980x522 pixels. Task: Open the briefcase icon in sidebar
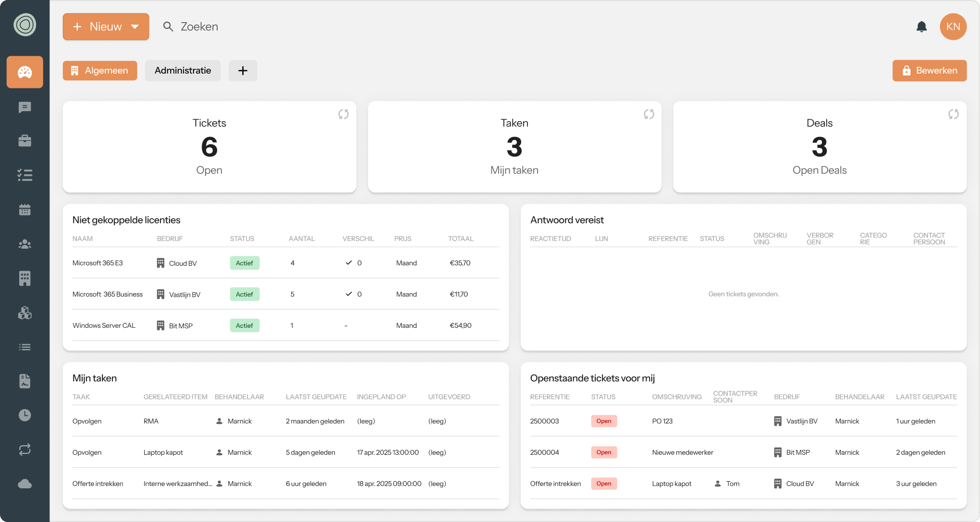pyautogui.click(x=24, y=140)
